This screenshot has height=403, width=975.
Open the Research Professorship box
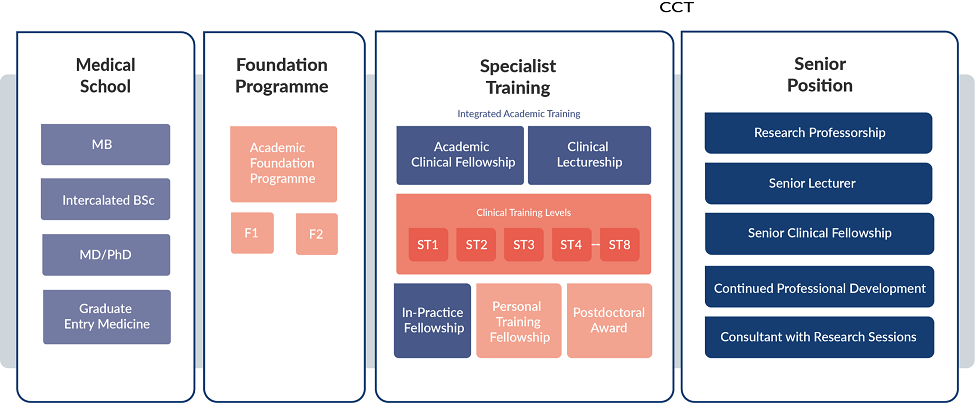[x=819, y=133]
